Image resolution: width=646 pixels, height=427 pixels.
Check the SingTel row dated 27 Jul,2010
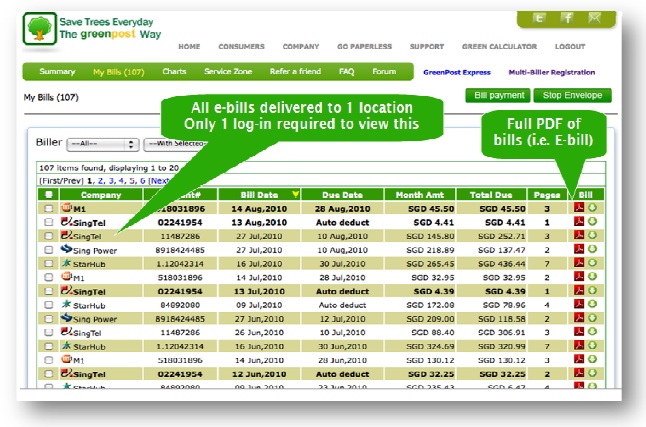[49, 236]
